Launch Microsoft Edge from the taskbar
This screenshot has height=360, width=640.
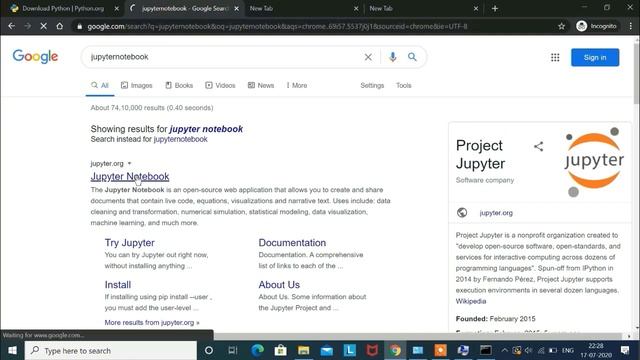tap(257, 350)
